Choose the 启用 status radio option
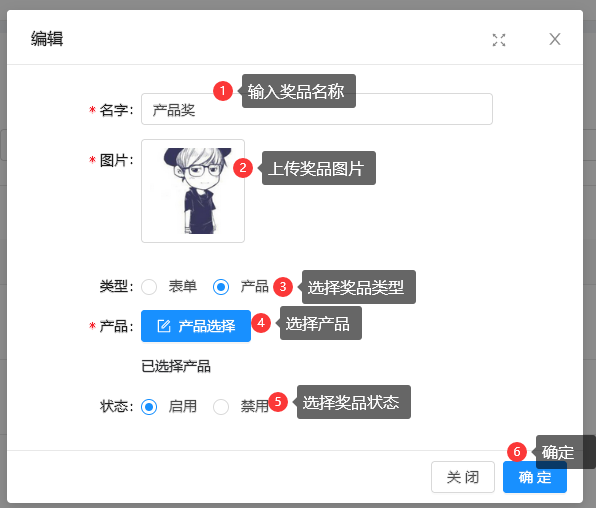The height and width of the screenshot is (508, 596). pos(149,407)
